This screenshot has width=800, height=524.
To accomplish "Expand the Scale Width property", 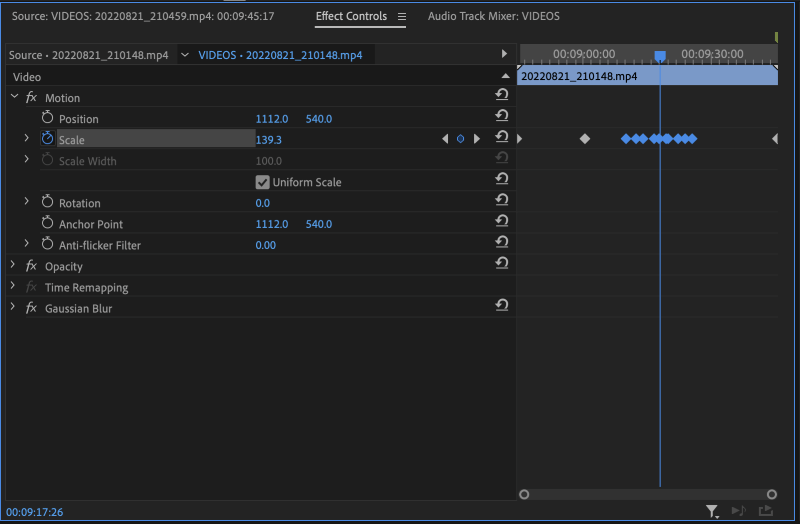I will tap(27, 159).
